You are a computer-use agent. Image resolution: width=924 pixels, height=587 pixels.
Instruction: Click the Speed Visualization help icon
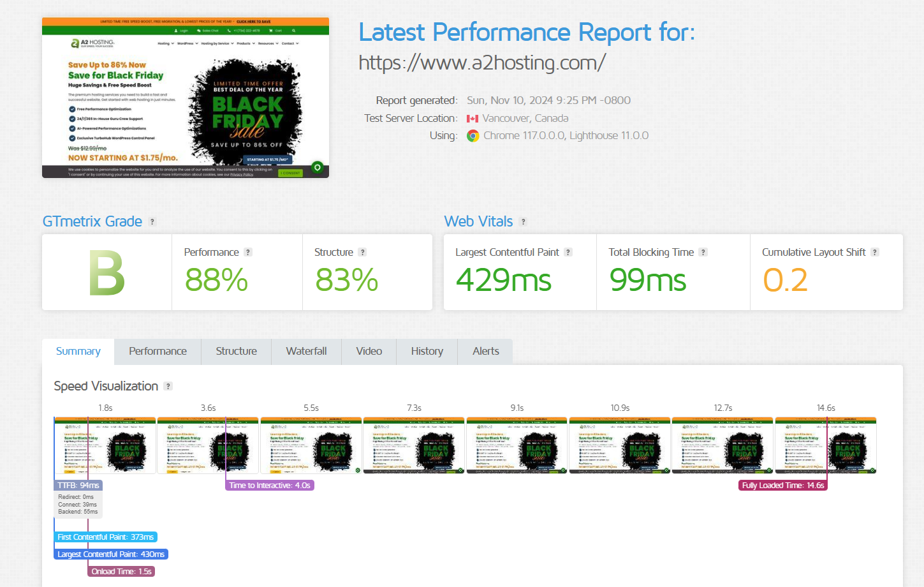(x=168, y=387)
